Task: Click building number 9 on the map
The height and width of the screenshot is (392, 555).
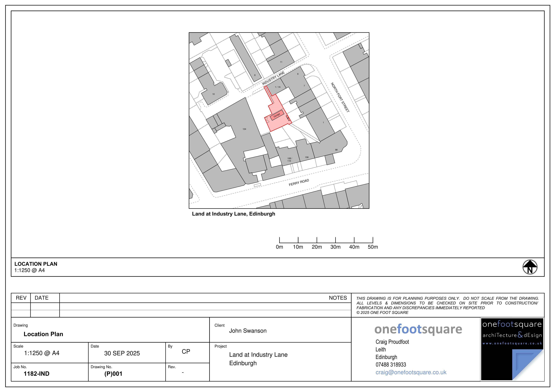Action: (298, 74)
